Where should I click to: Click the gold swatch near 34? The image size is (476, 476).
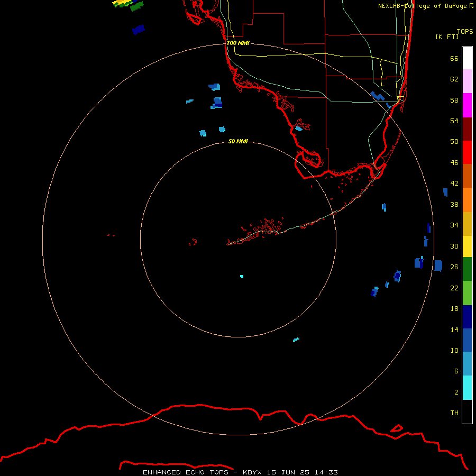[467, 224]
